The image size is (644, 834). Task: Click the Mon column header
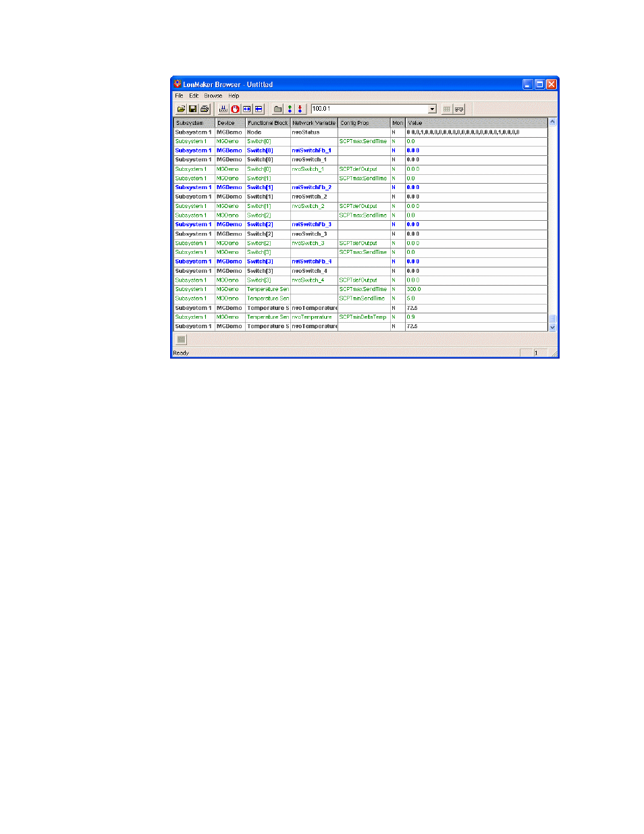point(398,123)
